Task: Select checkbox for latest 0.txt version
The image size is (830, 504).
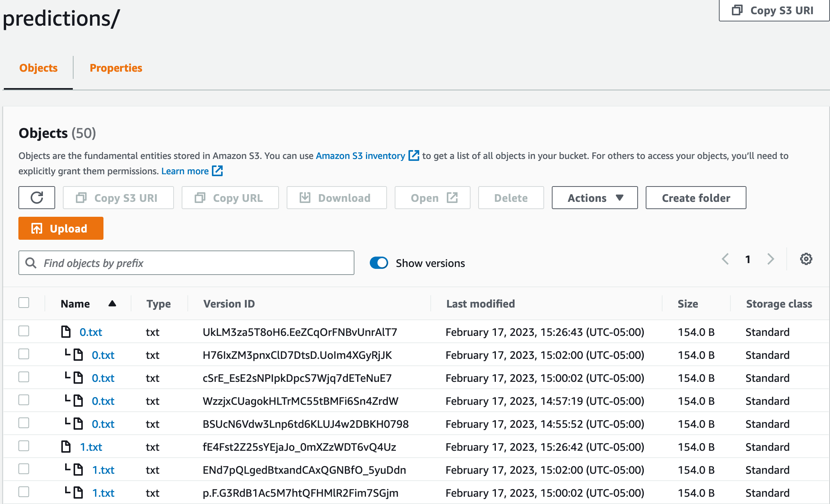Action: 24,331
